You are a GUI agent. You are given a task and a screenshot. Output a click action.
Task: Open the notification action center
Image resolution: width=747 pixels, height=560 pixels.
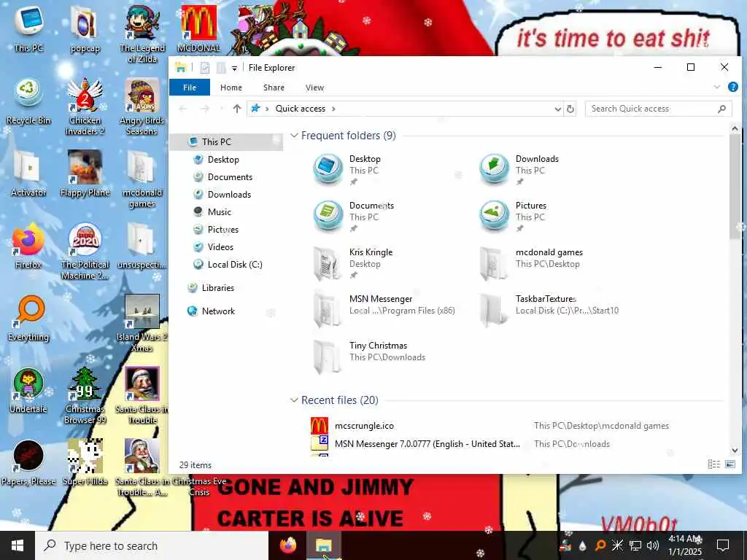tap(723, 545)
